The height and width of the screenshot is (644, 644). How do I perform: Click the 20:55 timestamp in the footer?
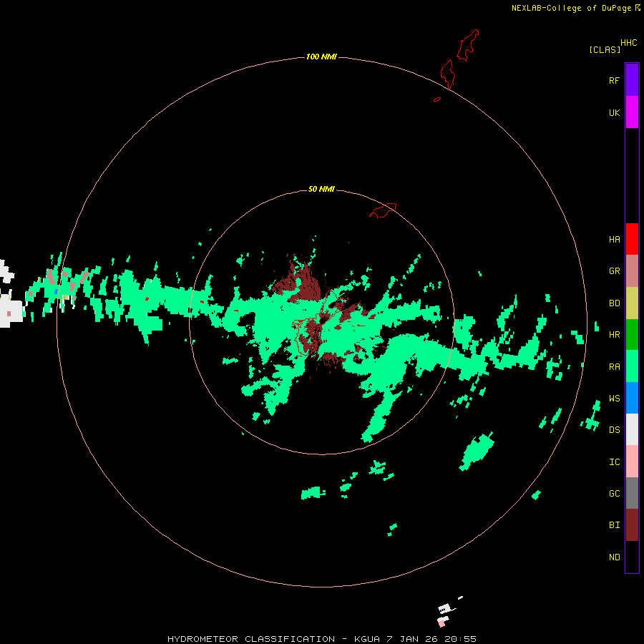click(460, 639)
